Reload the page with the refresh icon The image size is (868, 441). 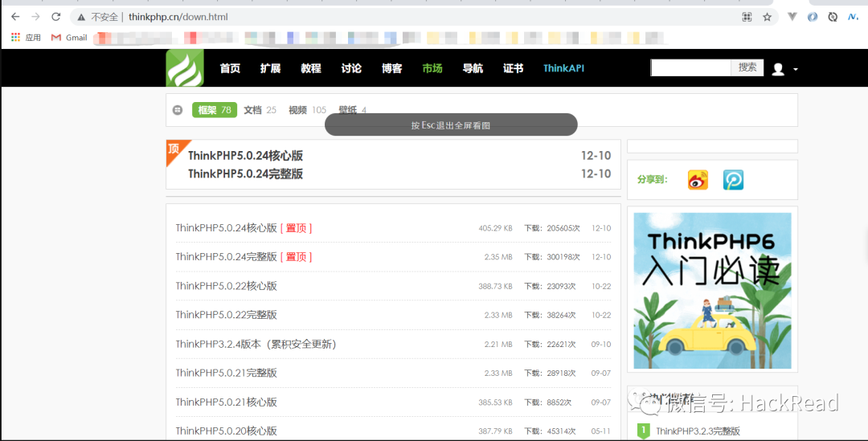pos(56,17)
